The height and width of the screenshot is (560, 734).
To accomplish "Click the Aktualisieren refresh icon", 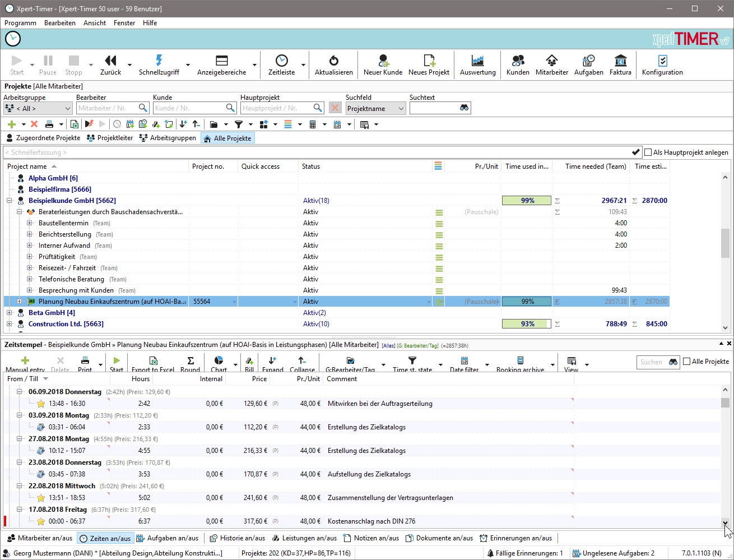I will (x=333, y=61).
